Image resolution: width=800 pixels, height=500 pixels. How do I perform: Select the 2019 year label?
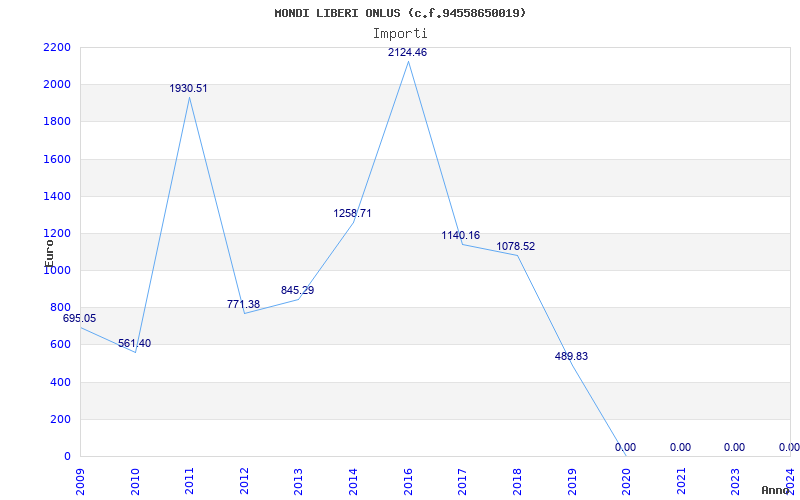pos(571,482)
